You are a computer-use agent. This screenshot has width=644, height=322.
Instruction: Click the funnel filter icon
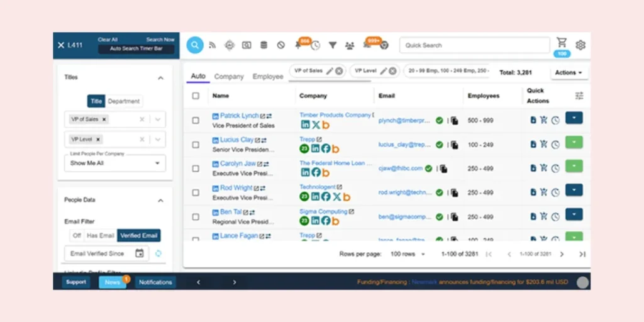coord(333,45)
